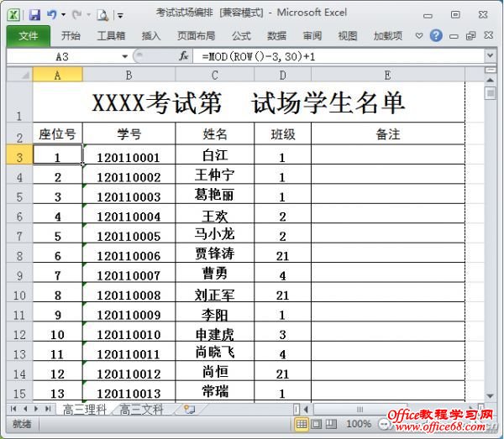Restore down the workbook window in ribbon row
The image size is (504, 439).
(470, 35)
